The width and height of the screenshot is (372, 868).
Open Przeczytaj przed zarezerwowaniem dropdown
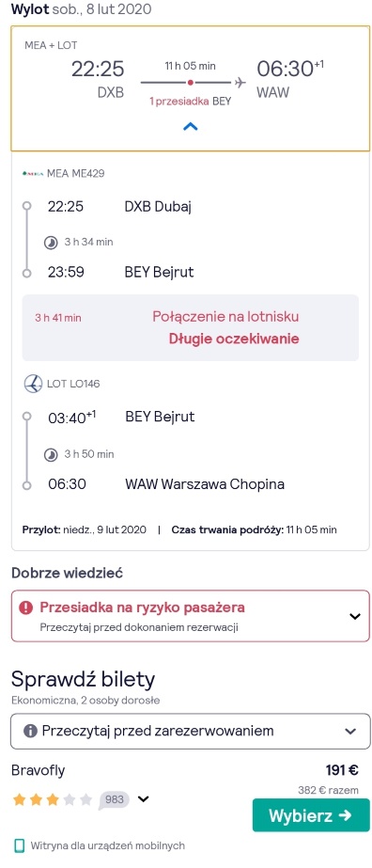point(190,731)
